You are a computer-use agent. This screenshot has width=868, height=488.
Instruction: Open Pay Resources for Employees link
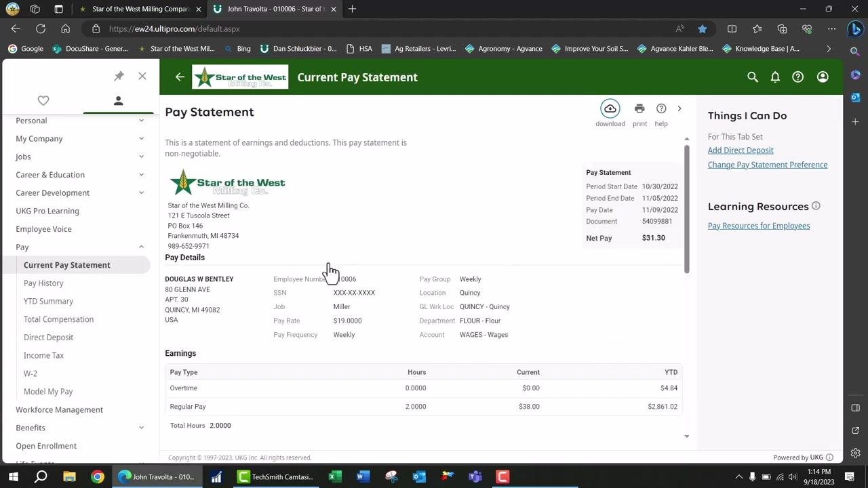759,226
